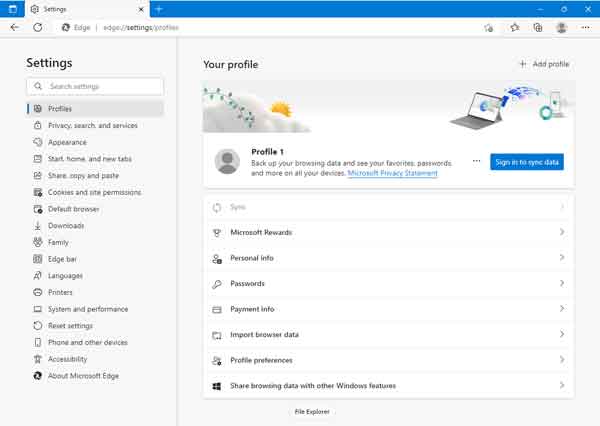Expand the Payment info chevron

pyautogui.click(x=562, y=308)
